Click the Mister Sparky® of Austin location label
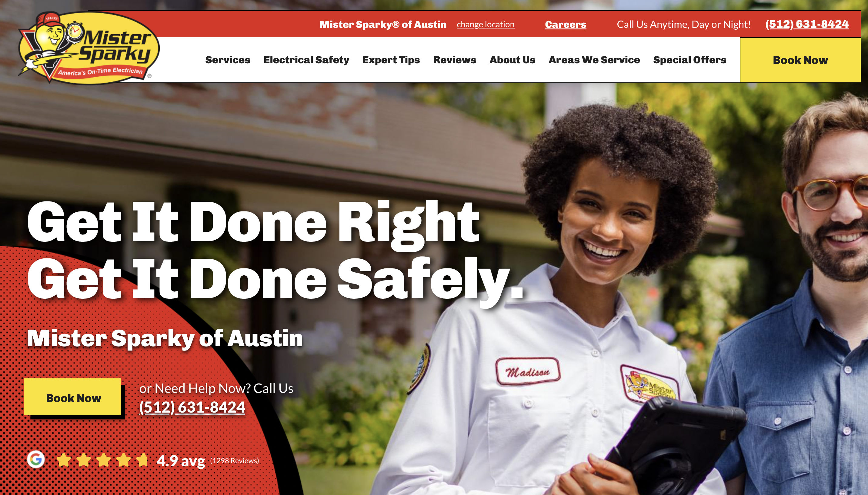868x495 pixels. (x=383, y=25)
